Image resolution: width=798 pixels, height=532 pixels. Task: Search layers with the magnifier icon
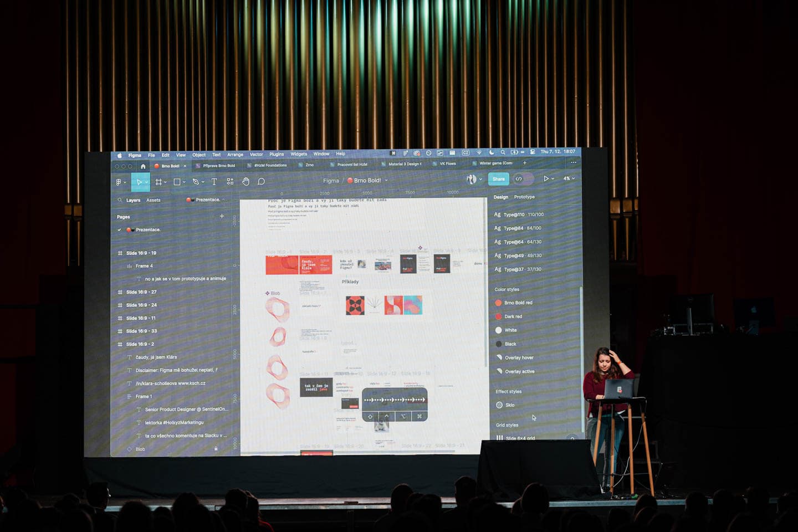[x=120, y=200]
